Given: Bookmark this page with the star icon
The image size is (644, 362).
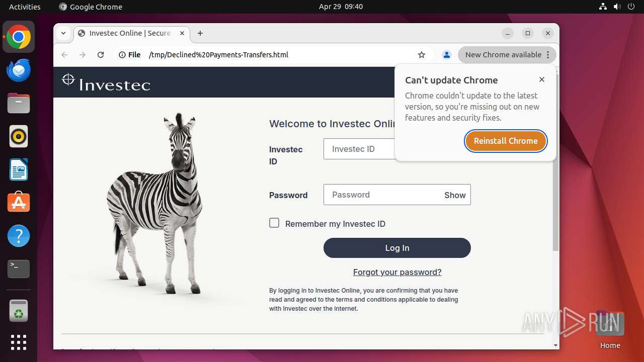Looking at the screenshot, I should tap(422, 55).
